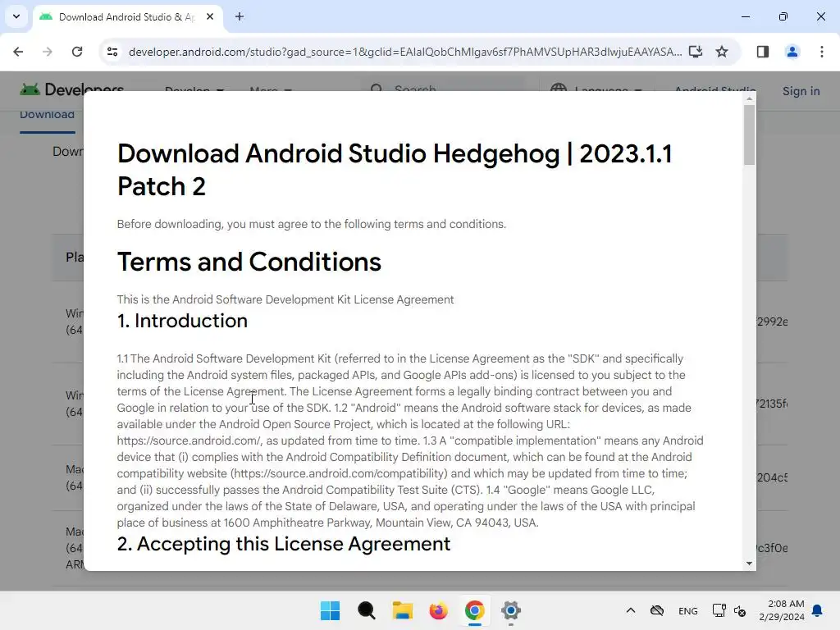
Task: Open the Windows Start menu
Action: click(330, 610)
